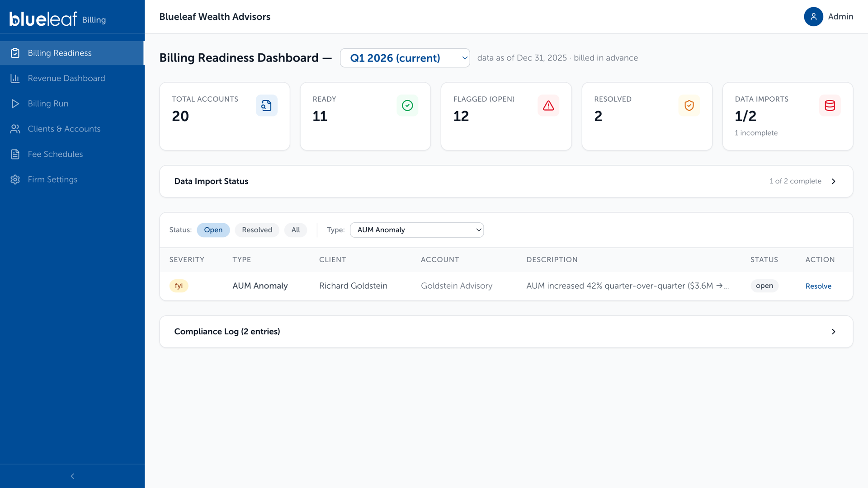Click the AUM Anomaly type cell in row
The width and height of the screenshot is (868, 488).
[x=260, y=286]
